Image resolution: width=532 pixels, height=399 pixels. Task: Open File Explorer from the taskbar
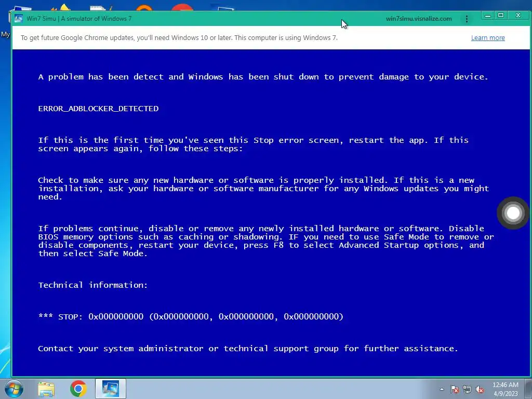click(x=46, y=389)
